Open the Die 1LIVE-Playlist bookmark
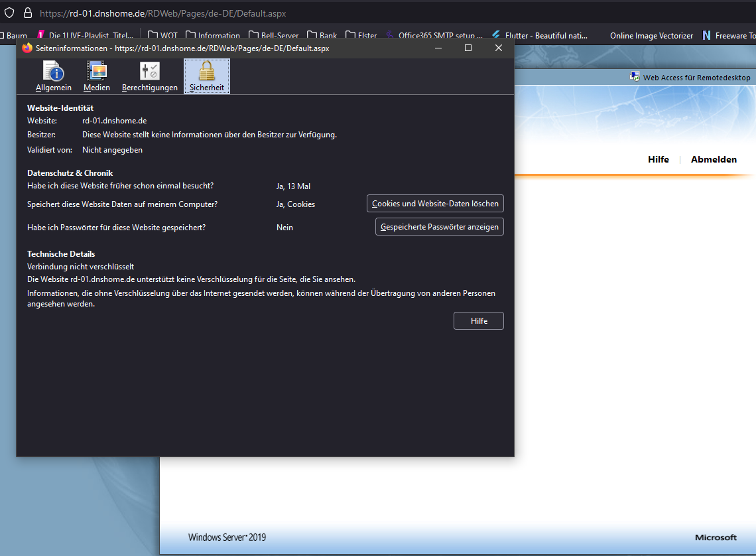 [x=86, y=35]
